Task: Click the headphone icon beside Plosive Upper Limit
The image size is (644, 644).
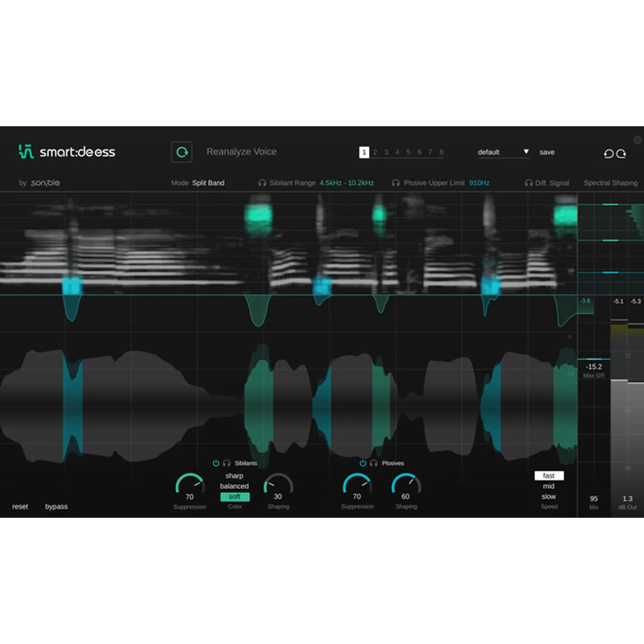Action: coord(396,183)
